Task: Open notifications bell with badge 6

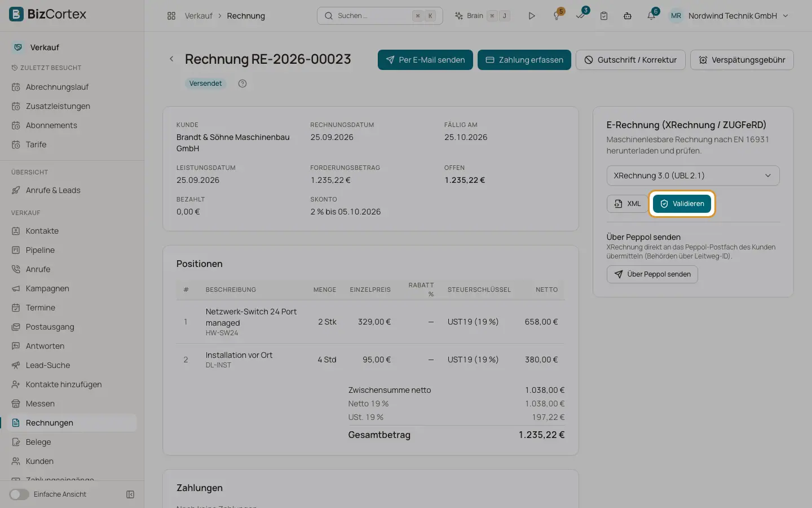Action: (x=651, y=16)
